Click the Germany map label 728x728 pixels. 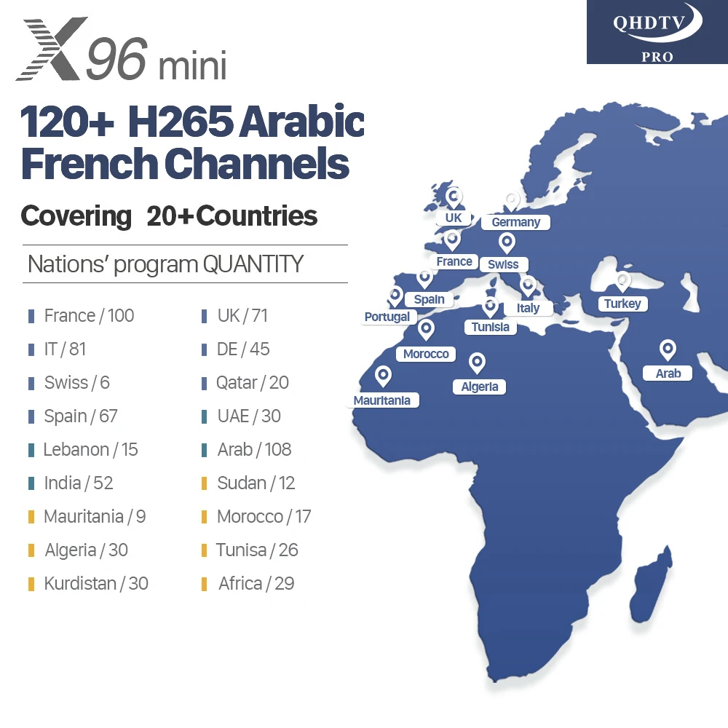coord(516,222)
